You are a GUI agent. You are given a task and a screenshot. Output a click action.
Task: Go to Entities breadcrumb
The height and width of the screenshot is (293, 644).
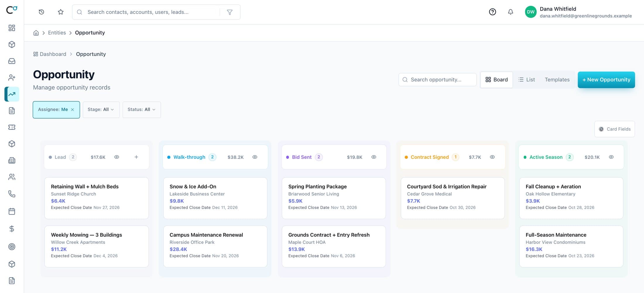57,33
